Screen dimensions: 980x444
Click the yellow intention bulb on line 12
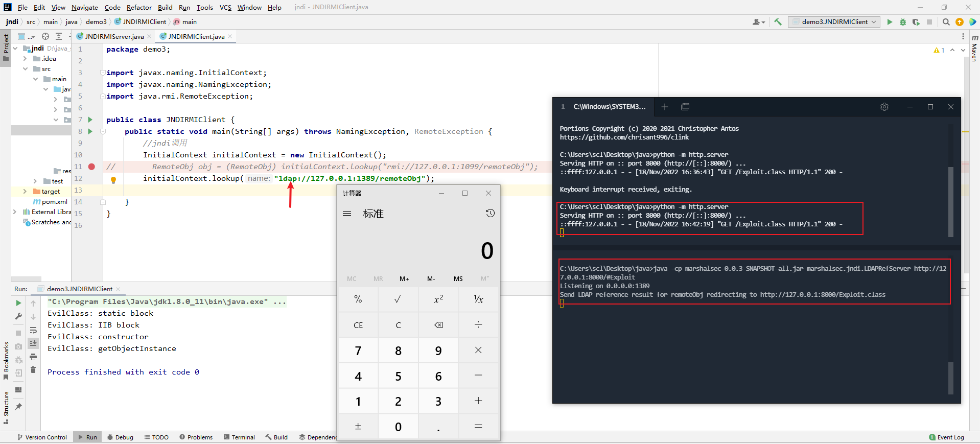click(x=113, y=180)
